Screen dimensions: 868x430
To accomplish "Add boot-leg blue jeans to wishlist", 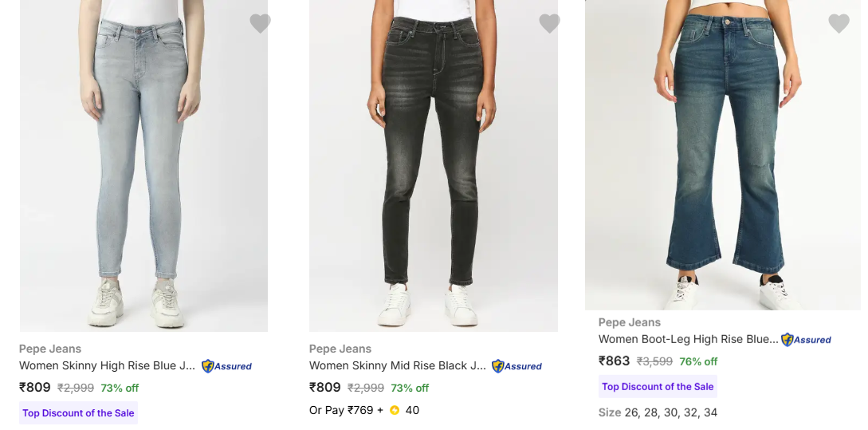I will (839, 24).
